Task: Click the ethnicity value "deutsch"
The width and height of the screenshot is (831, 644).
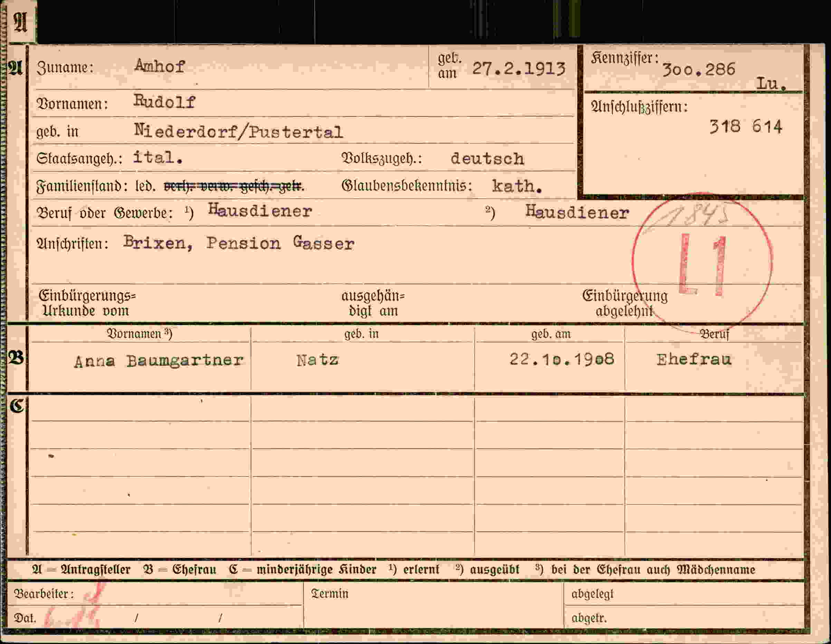Action: point(487,159)
